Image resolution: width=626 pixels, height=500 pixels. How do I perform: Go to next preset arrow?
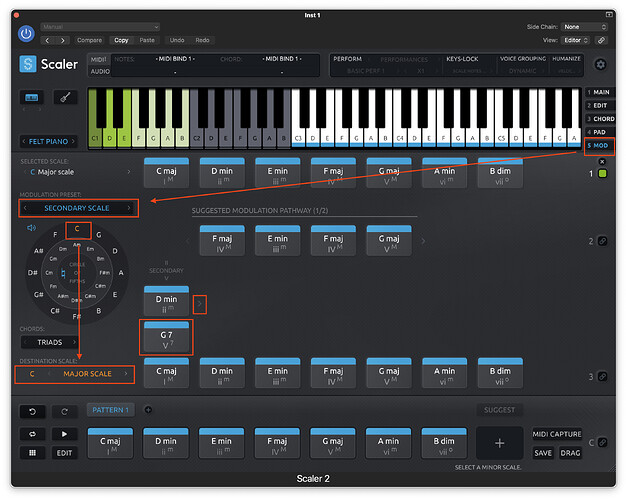(63, 40)
